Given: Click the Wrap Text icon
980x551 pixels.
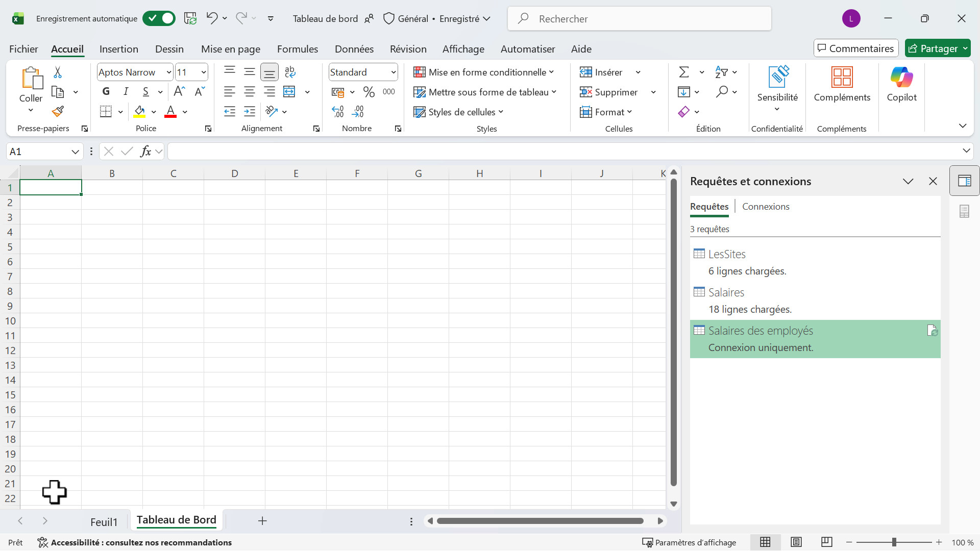Looking at the screenshot, I should [290, 72].
